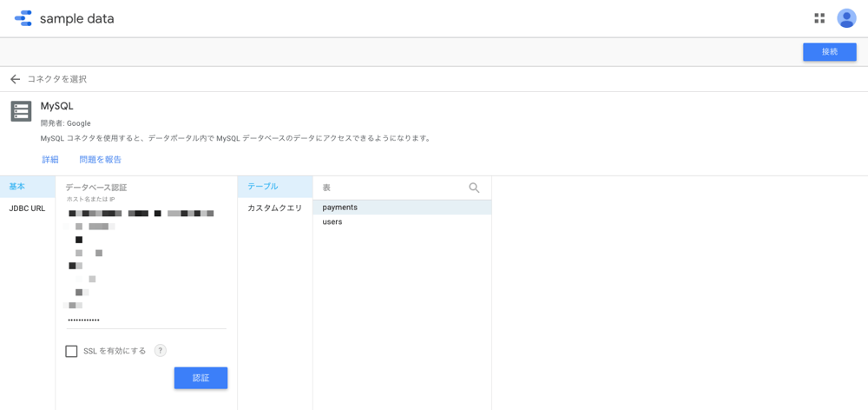
Task: Go back with the arrow icon
Action: pos(15,79)
